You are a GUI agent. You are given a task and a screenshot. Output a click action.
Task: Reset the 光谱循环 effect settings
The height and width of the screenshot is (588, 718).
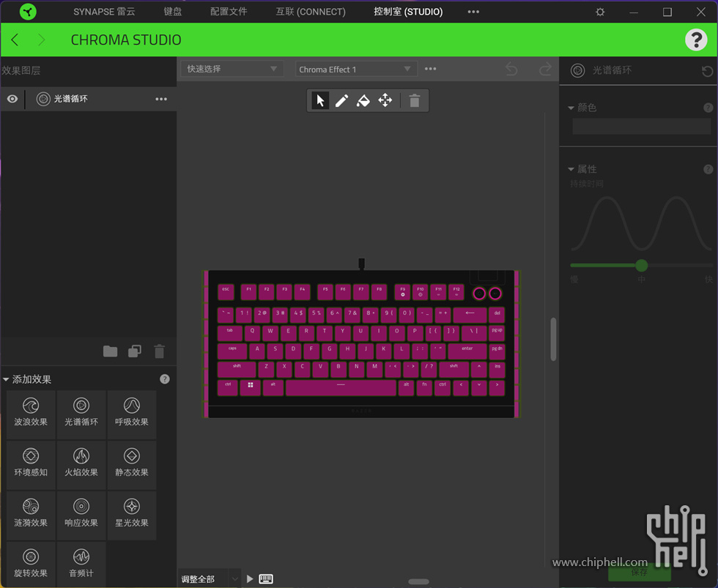click(x=707, y=71)
